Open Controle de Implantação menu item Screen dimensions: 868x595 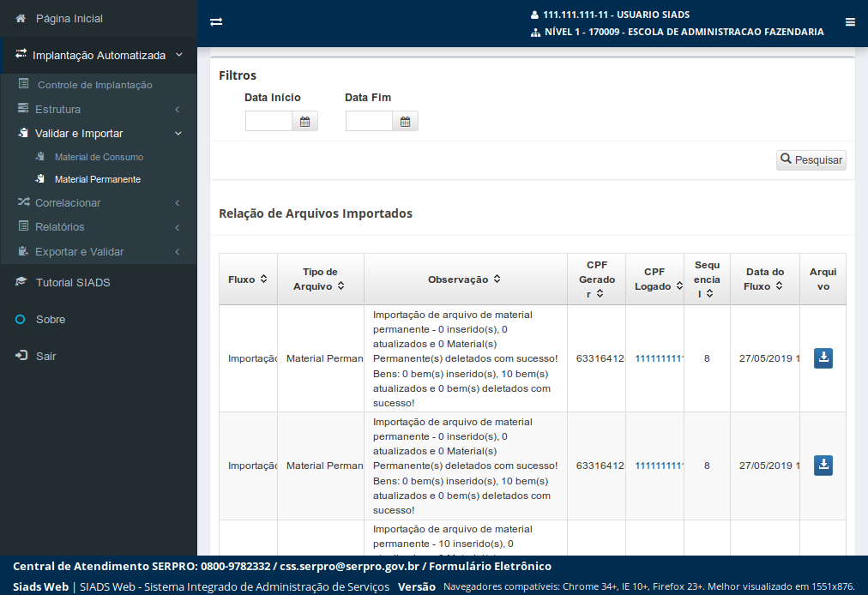click(94, 85)
